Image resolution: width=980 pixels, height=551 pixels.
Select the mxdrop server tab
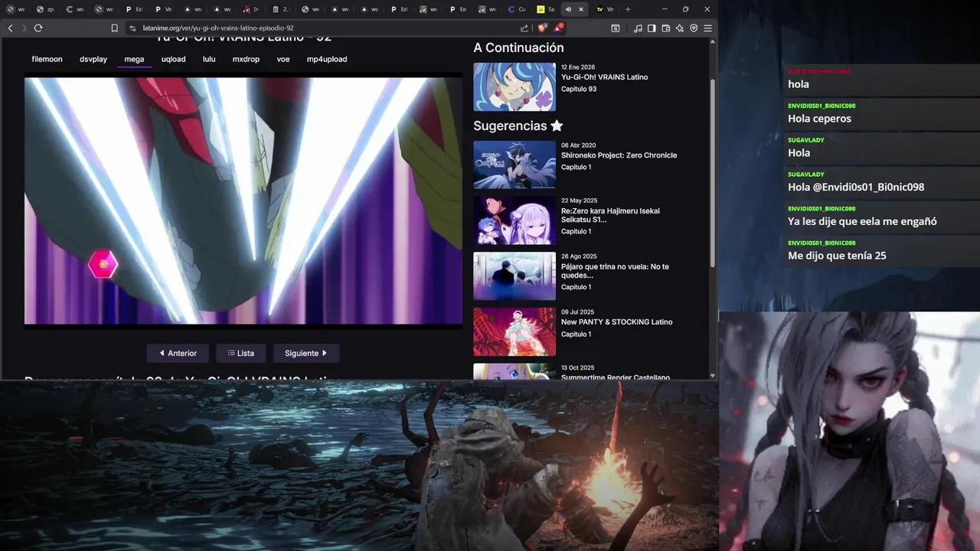click(x=246, y=59)
